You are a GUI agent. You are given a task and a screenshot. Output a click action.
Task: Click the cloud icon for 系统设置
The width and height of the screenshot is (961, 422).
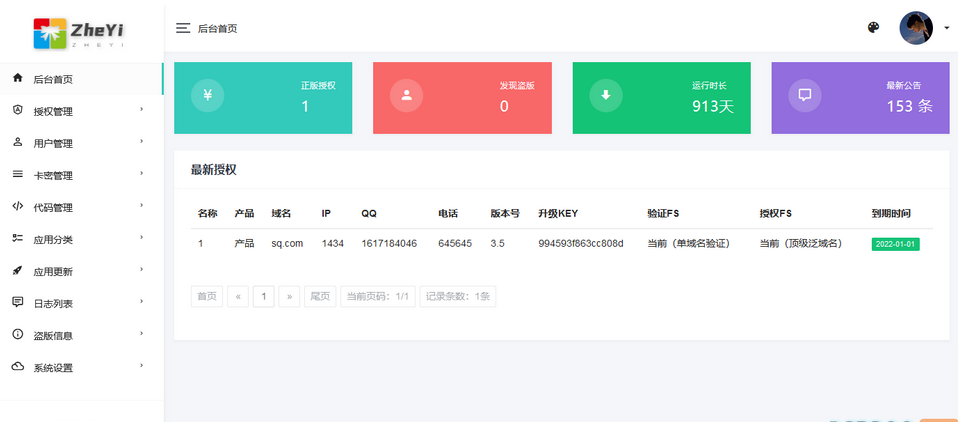18,367
